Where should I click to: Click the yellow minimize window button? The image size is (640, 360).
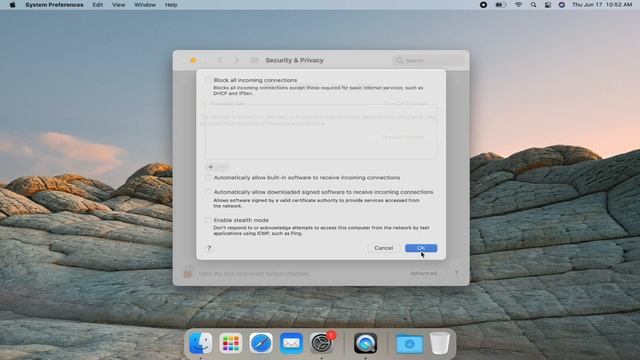pyautogui.click(x=193, y=60)
